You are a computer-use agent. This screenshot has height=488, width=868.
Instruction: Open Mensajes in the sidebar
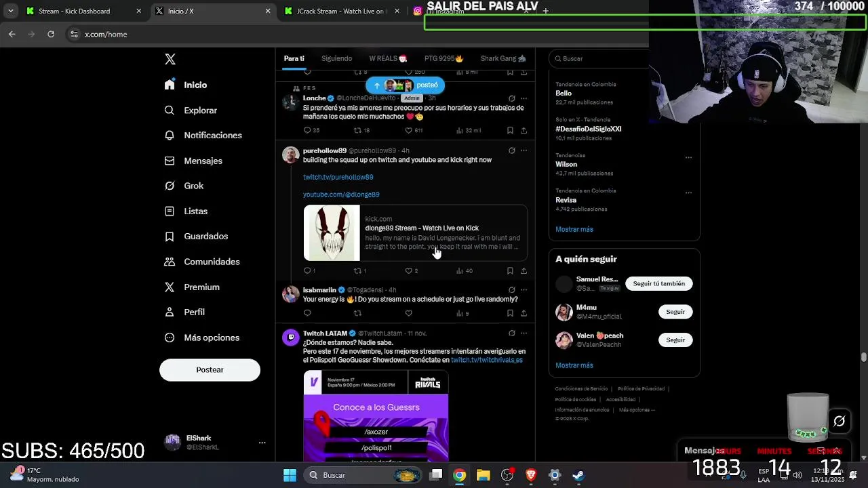pos(193,161)
